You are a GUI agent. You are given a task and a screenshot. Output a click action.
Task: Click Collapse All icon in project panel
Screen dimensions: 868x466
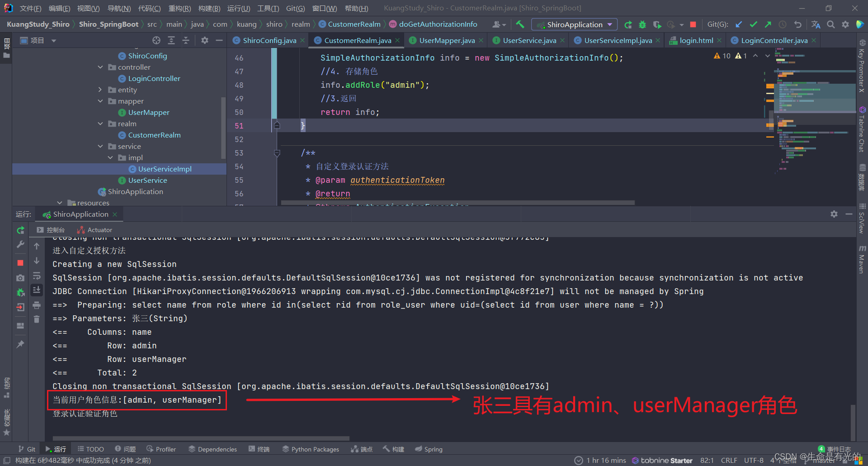tap(186, 40)
